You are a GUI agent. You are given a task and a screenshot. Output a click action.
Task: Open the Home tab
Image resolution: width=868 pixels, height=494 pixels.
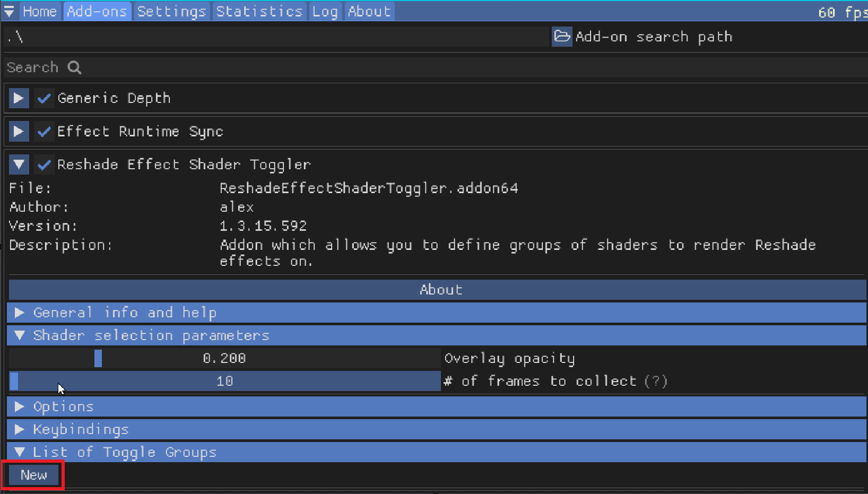click(x=39, y=11)
